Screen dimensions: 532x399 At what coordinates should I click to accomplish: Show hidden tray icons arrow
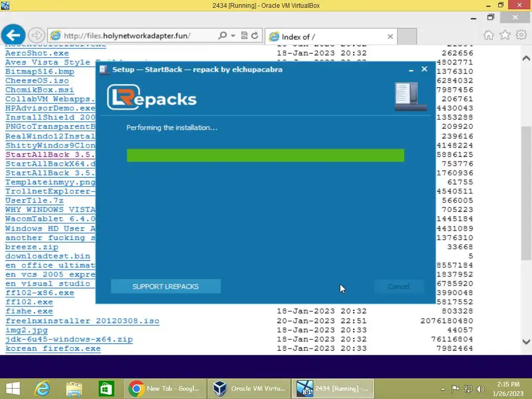click(443, 389)
